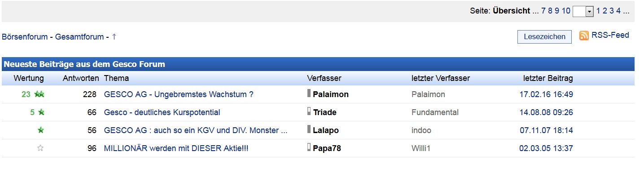Image resolution: width=644 pixels, height=174 pixels.
Task: Open thread MILLIONÄR werden mit DIESER Aktie!!!
Action: [176, 148]
